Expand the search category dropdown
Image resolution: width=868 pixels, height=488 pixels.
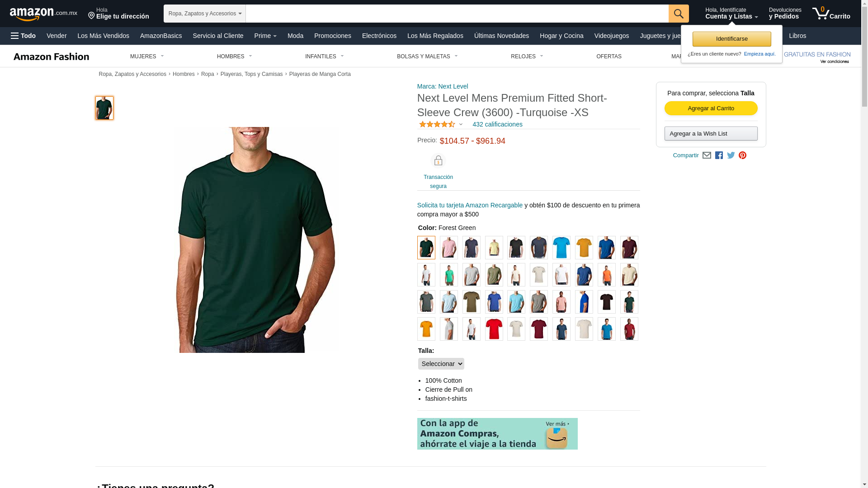[205, 14]
